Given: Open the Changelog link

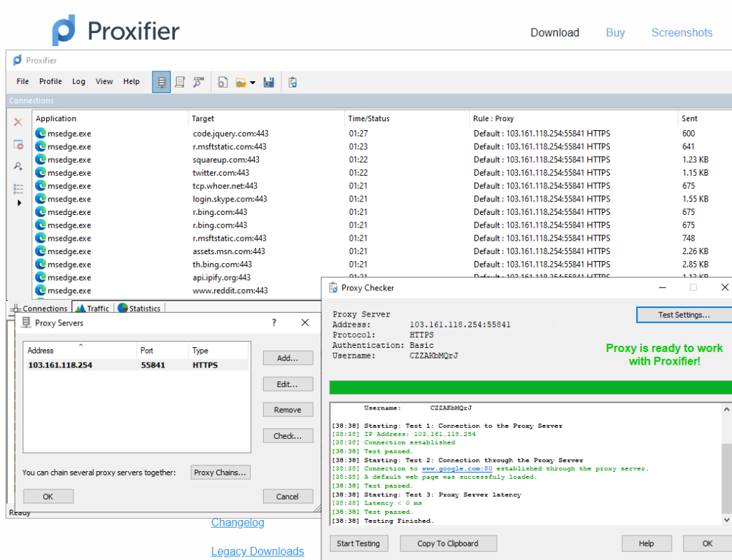Looking at the screenshot, I should click(x=237, y=522).
